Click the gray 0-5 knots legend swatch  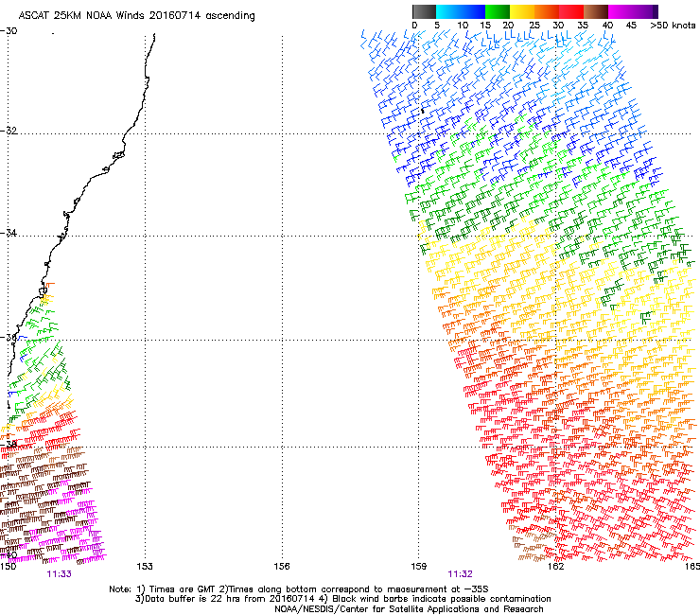pyautogui.click(x=424, y=11)
